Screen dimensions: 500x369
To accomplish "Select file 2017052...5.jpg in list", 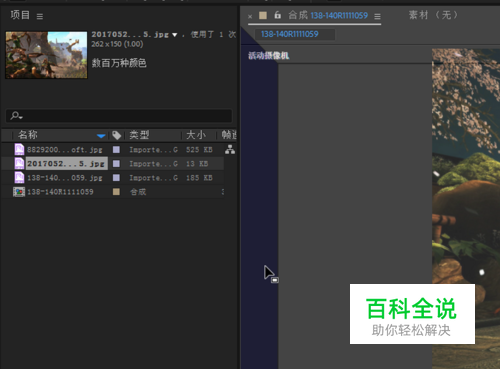I will [67, 164].
